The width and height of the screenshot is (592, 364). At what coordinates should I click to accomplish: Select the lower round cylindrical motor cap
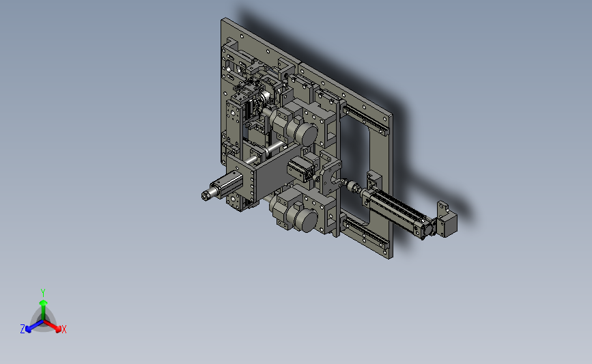point(307,221)
